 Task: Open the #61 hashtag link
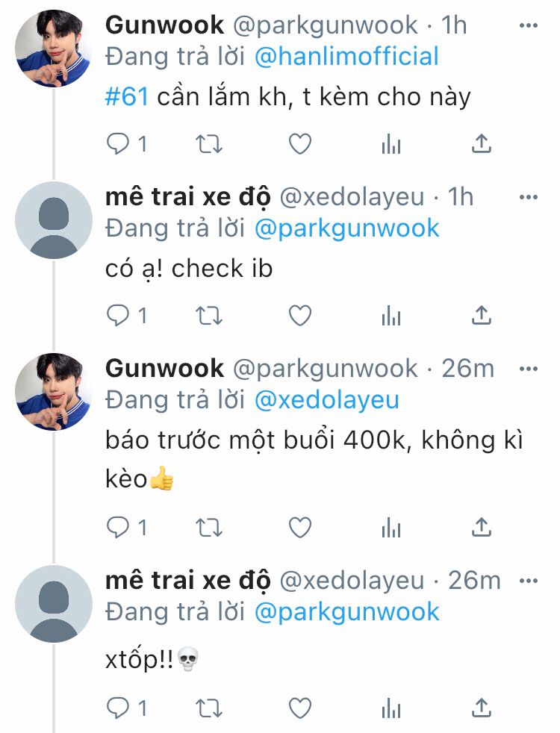click(x=127, y=97)
